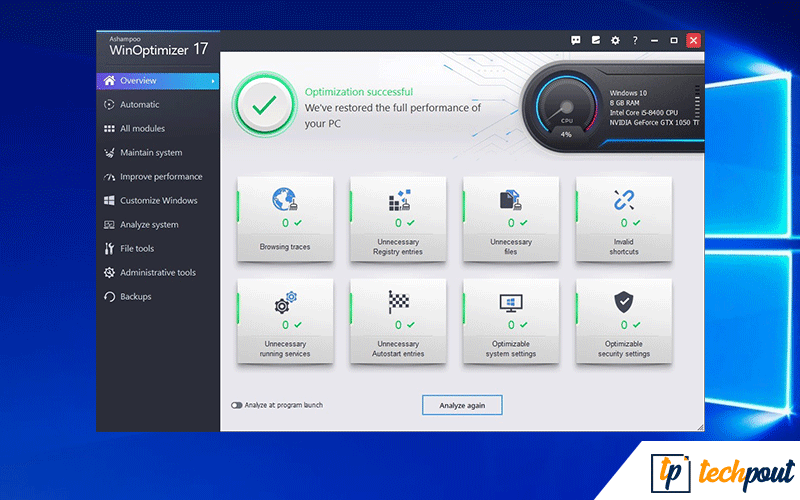Open the Unnecessary running services gear tile
Image resolution: width=800 pixels, height=500 pixels.
pyautogui.click(x=286, y=303)
